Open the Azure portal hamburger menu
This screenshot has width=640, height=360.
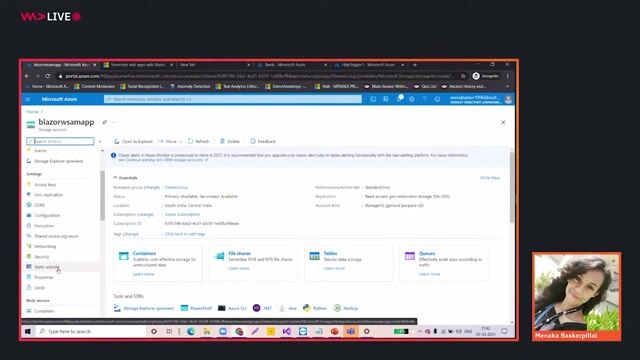(28, 99)
